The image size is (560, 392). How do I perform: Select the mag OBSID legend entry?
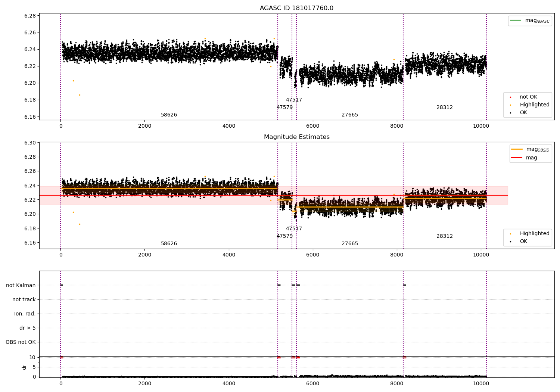tap(531, 149)
